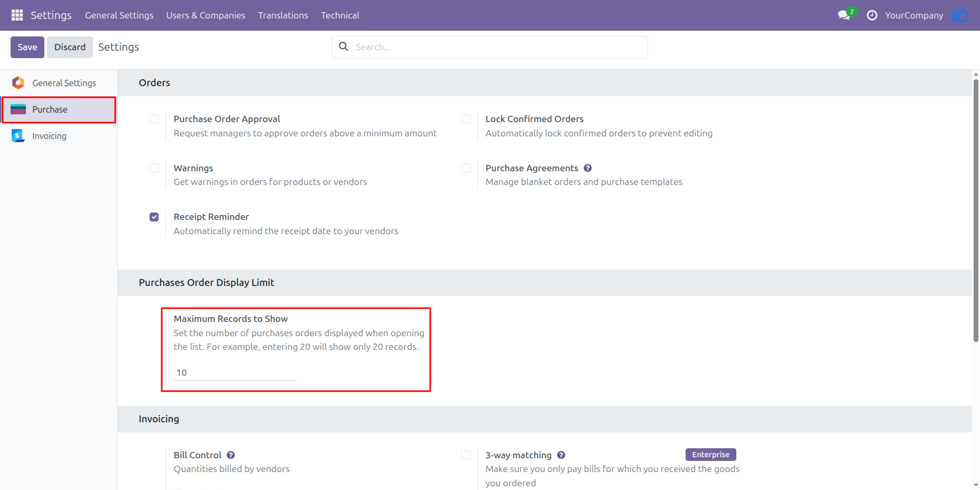Select Purchase in the sidebar
This screenshot has width=980, height=490.
pyautogui.click(x=59, y=109)
